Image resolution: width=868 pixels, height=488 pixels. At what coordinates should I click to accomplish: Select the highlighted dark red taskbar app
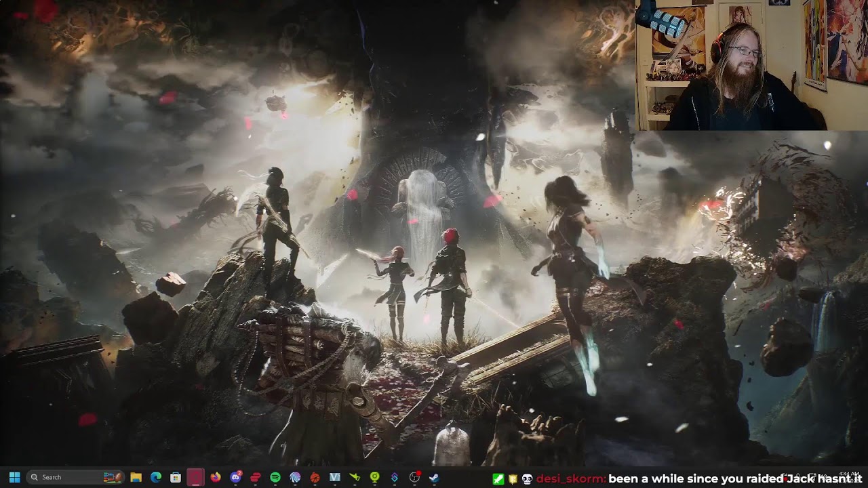click(195, 477)
